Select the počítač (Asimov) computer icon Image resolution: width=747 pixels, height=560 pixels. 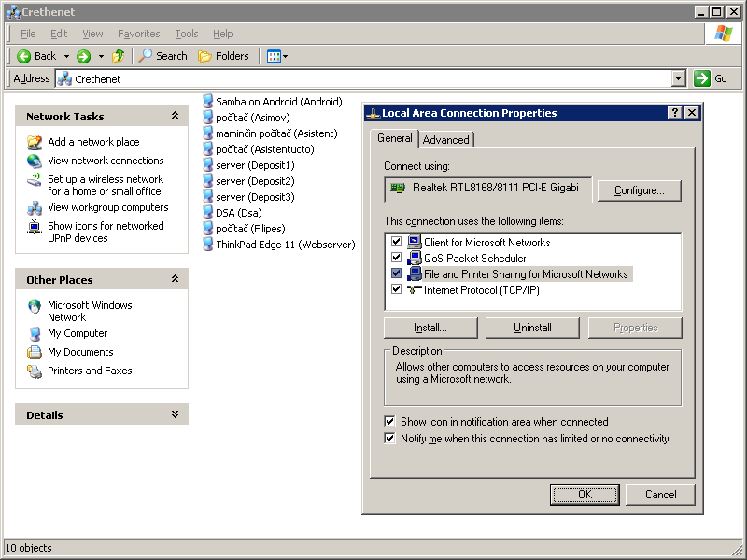click(207, 118)
